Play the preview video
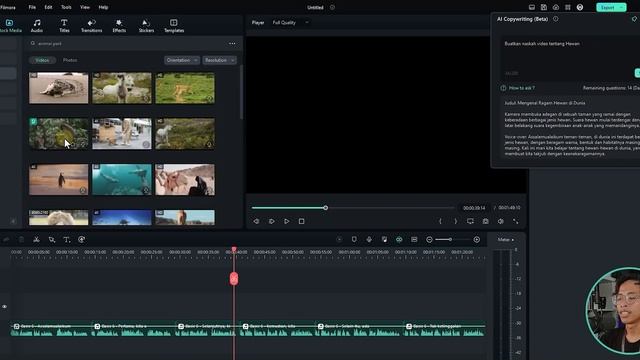This screenshot has width=640, height=360. [x=287, y=221]
